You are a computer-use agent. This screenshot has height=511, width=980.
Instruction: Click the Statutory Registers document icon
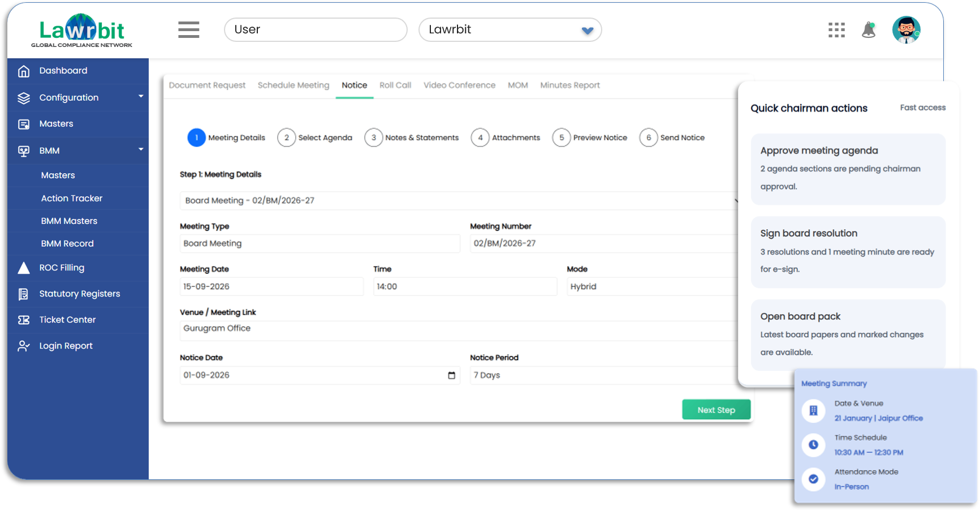pos(24,294)
